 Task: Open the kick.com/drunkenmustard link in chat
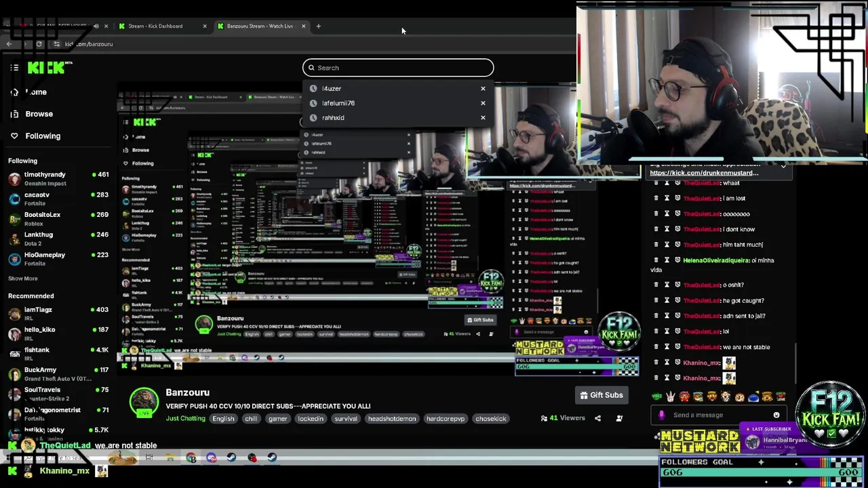[x=704, y=173]
